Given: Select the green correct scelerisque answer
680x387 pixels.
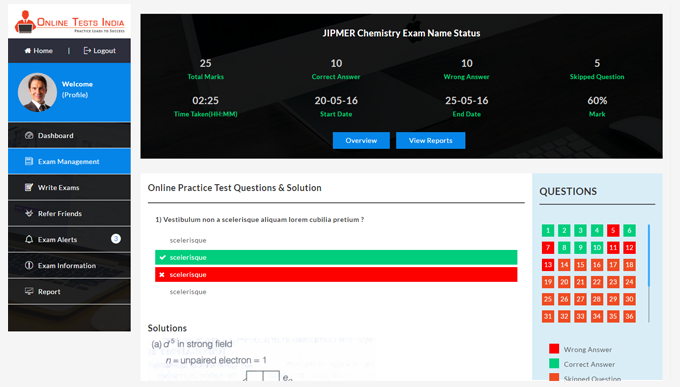Looking at the screenshot, I should pos(336,257).
